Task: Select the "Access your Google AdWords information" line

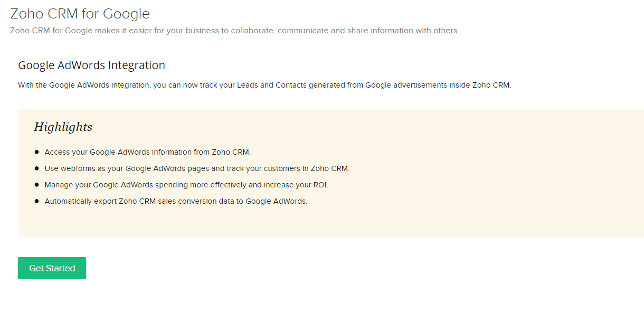Action: click(147, 152)
